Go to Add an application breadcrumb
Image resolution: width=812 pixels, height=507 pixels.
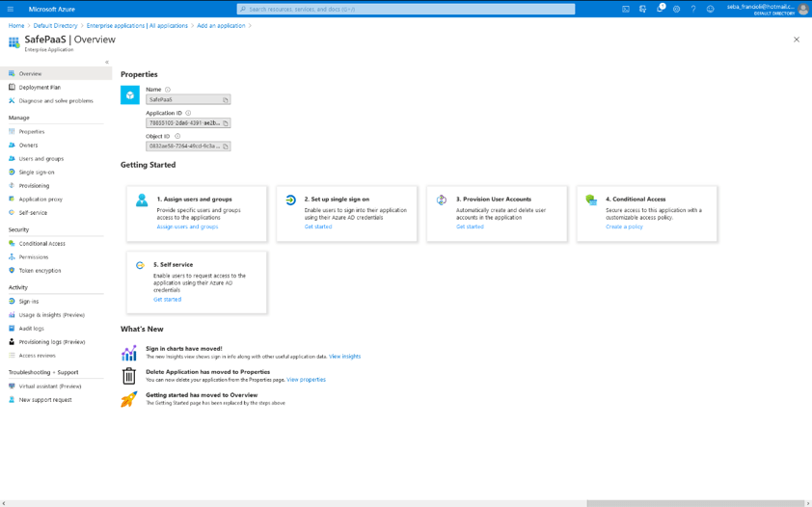(221, 25)
